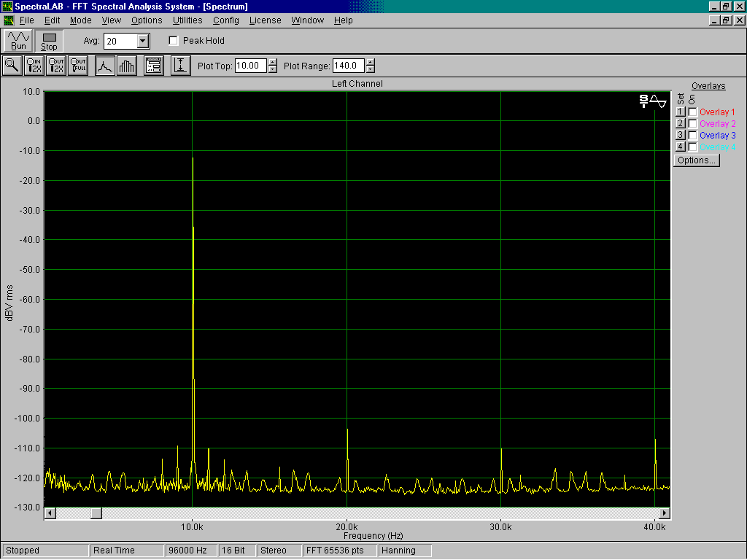
Task: Click the Frequency (Hz) axis label
Action: pos(373,536)
